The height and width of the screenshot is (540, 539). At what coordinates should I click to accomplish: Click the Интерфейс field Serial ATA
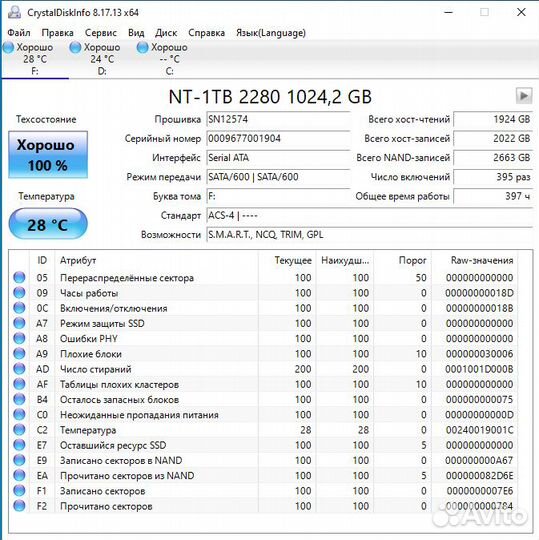[x=278, y=158]
